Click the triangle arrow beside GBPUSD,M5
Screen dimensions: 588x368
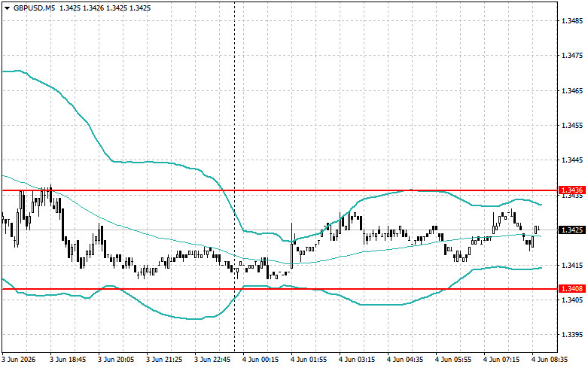click(7, 8)
